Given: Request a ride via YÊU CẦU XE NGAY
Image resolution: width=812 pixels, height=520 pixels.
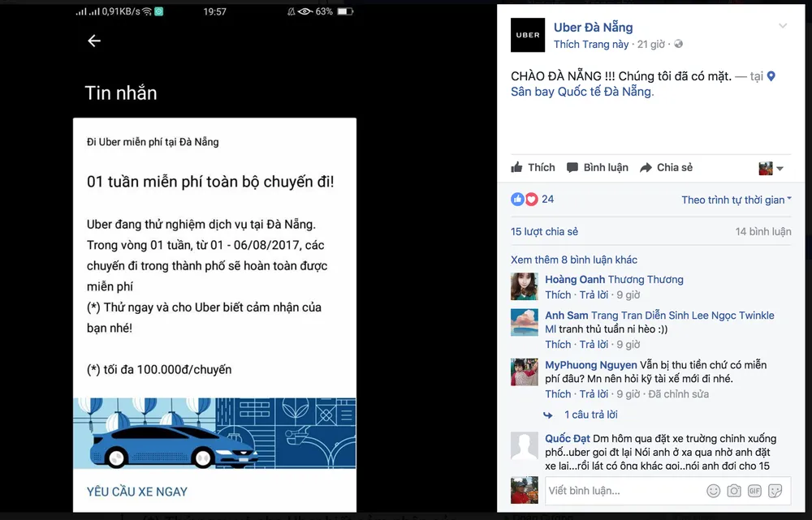Looking at the screenshot, I should (x=138, y=492).
